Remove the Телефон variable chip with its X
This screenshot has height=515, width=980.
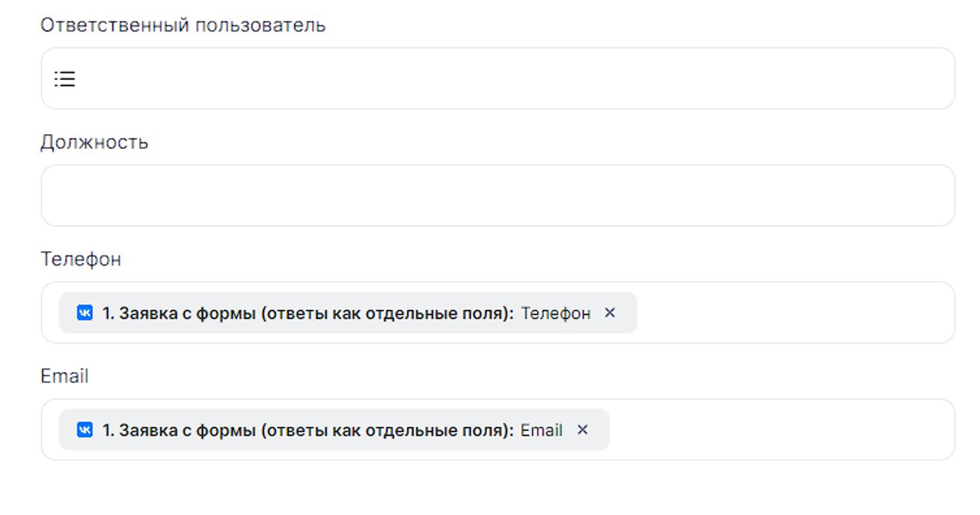coord(610,313)
